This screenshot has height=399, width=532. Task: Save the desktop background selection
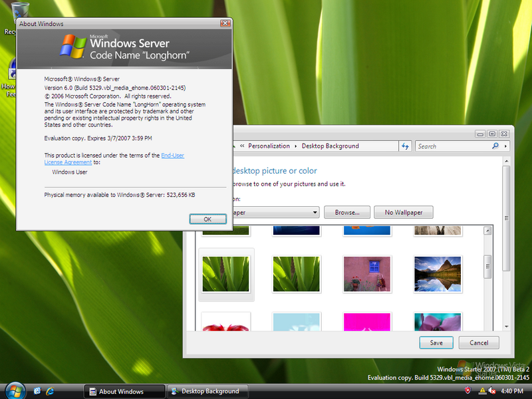436,342
